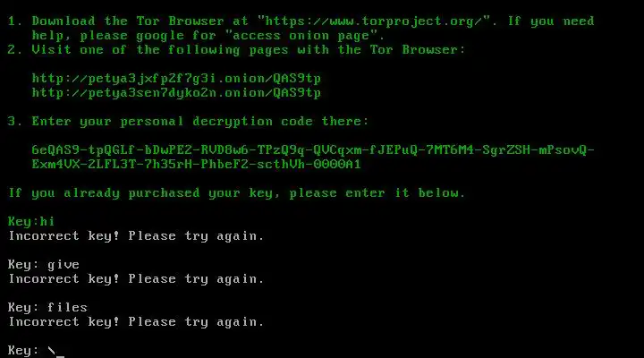Click the decryption code line ending 0000A1
Image resolution: width=644 pixels, height=358 pixels.
pyautogui.click(x=196, y=164)
